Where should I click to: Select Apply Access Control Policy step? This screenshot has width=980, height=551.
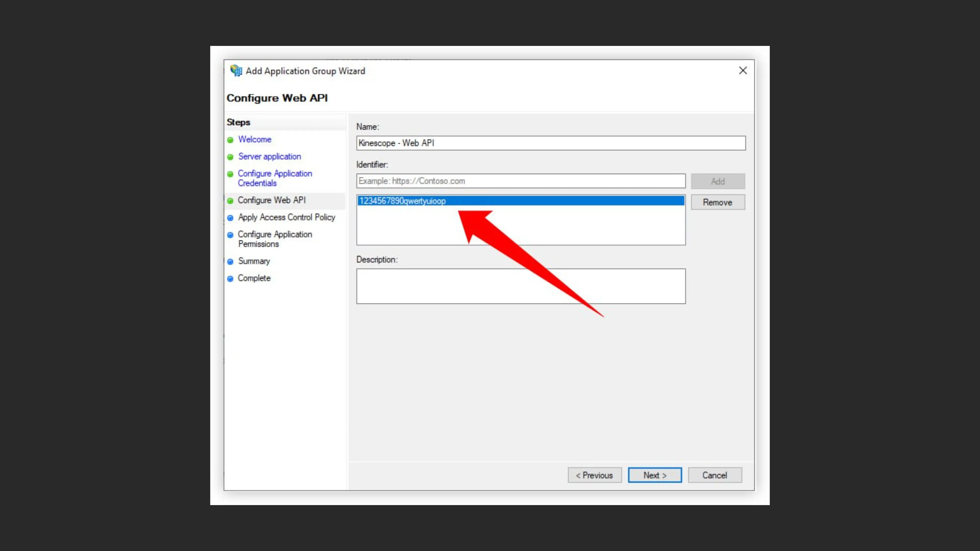[286, 217]
